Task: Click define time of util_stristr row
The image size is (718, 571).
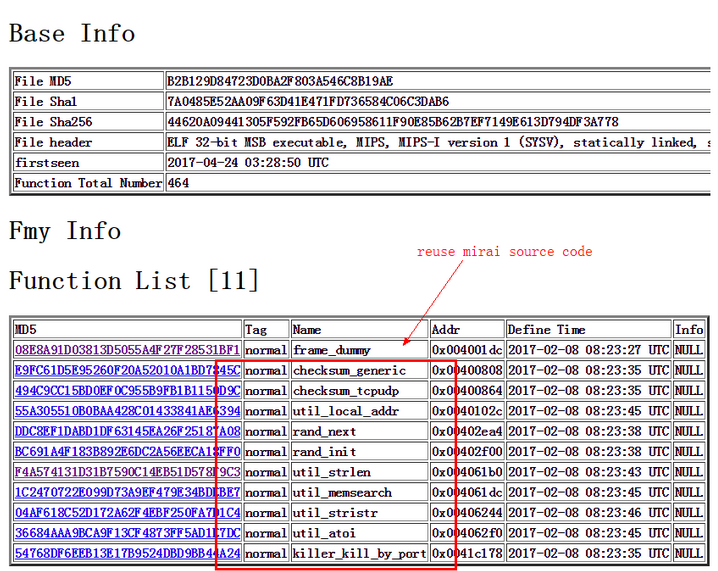Action: [x=588, y=512]
